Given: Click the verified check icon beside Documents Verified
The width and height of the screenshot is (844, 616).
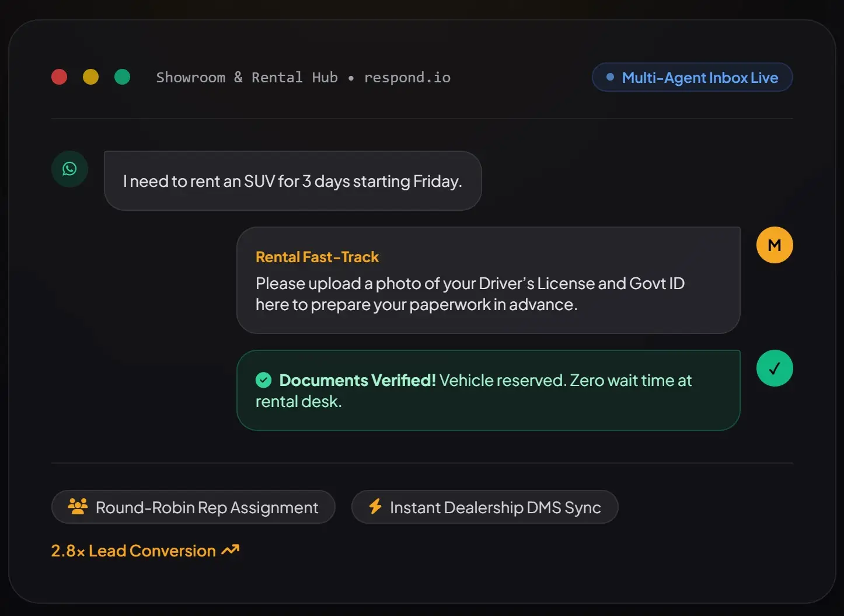Looking at the screenshot, I should point(264,381).
